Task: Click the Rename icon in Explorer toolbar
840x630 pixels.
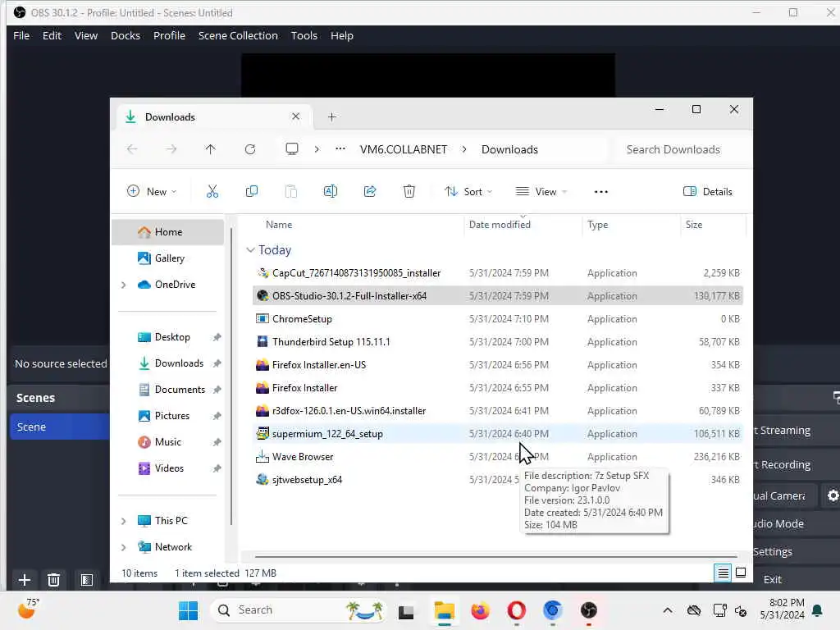Action: [x=331, y=191]
